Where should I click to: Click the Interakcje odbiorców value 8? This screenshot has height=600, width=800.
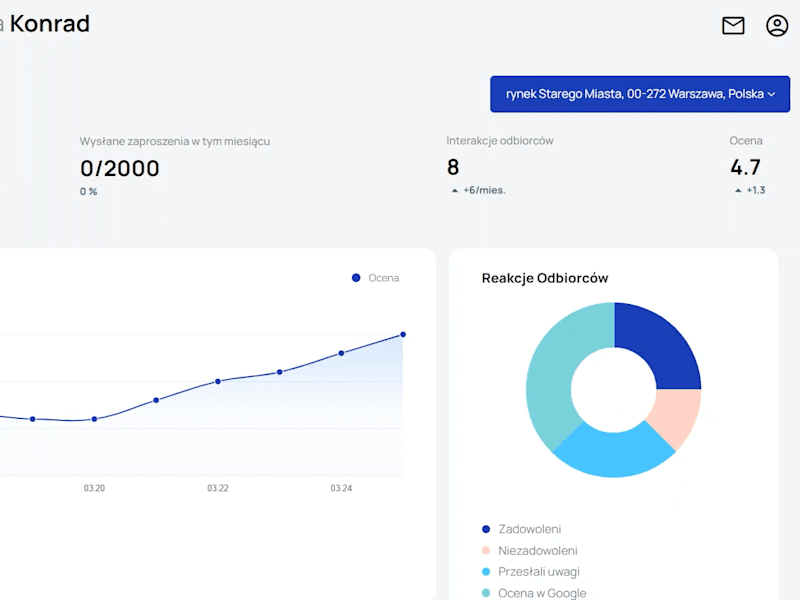(x=453, y=167)
